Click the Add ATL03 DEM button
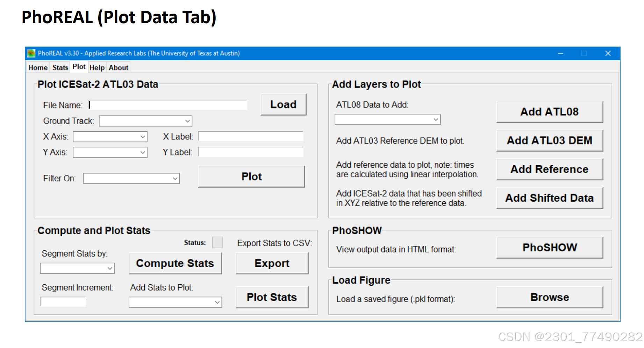Screen dimensions: 644x348 click(x=550, y=140)
